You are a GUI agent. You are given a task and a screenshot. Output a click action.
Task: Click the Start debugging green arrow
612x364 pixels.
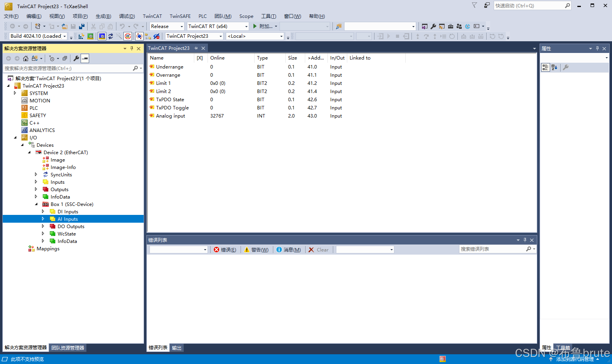tap(255, 26)
